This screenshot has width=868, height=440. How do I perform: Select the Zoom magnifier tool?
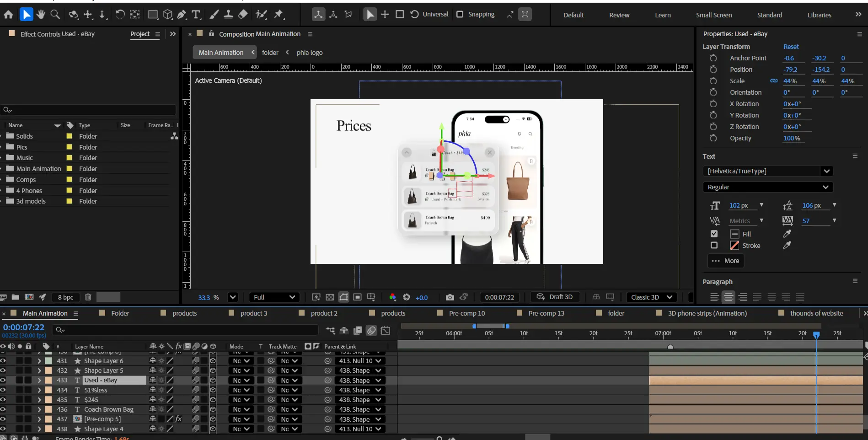(55, 15)
